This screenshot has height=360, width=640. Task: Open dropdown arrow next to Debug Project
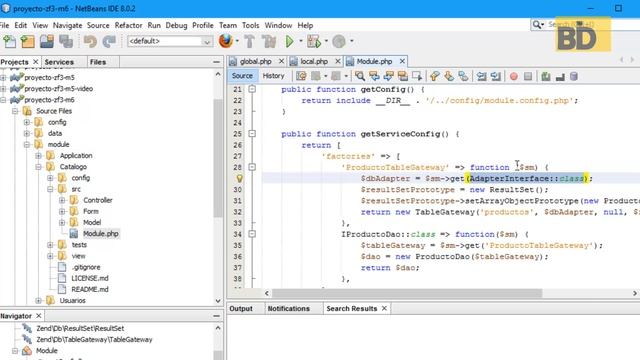point(326,41)
